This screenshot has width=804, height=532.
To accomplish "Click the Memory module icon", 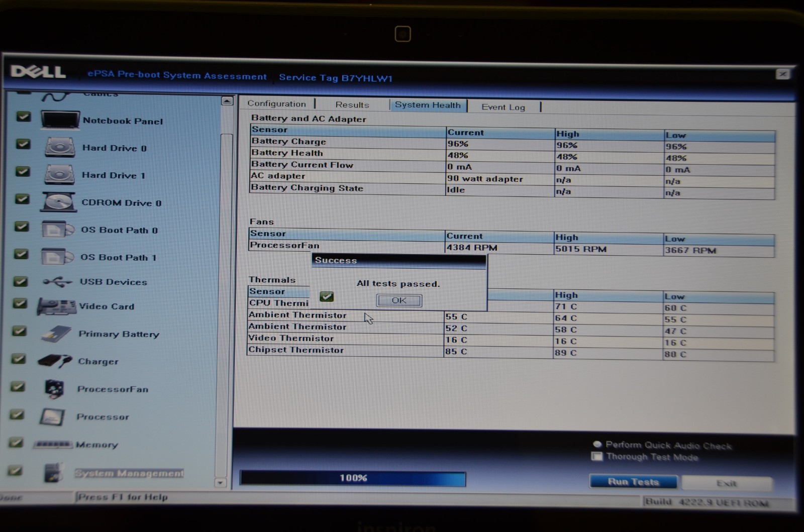I will point(53,444).
